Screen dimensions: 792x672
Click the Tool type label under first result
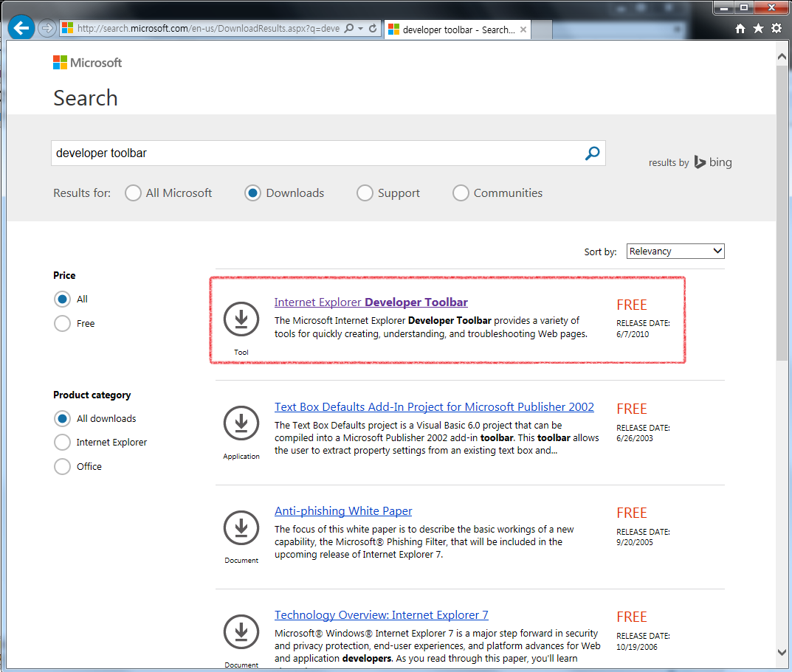coord(241,353)
